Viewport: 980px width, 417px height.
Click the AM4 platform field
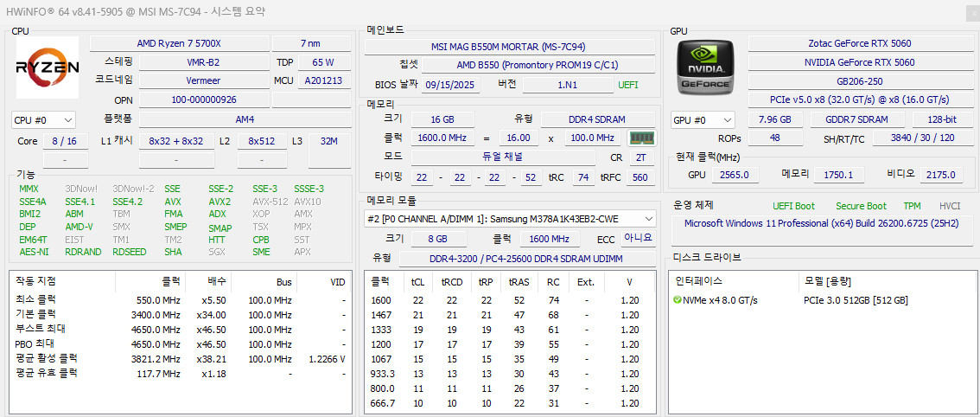click(245, 119)
